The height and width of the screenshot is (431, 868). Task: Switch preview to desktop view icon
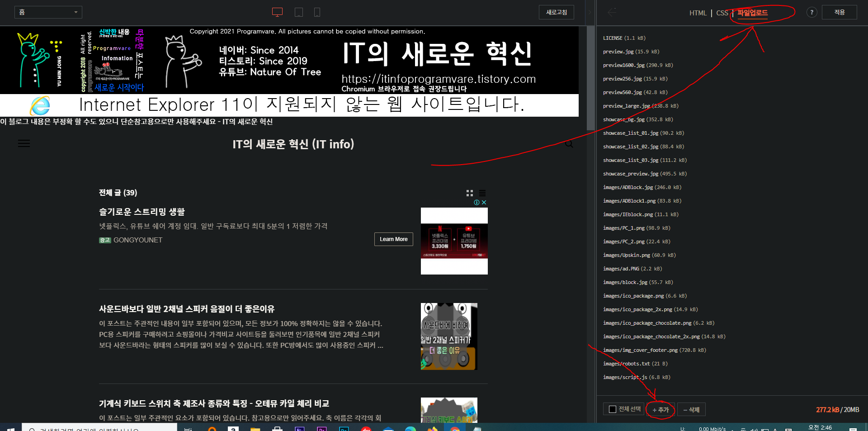coord(278,12)
